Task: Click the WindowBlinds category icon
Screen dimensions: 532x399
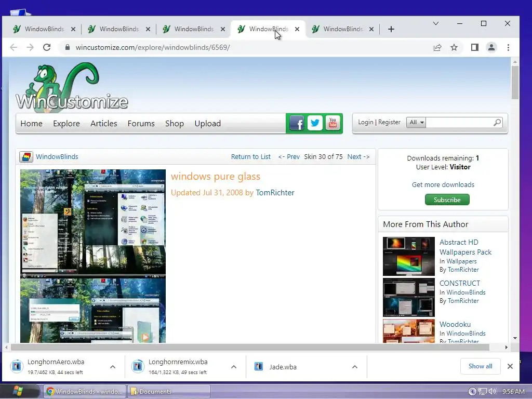Action: 26,157
